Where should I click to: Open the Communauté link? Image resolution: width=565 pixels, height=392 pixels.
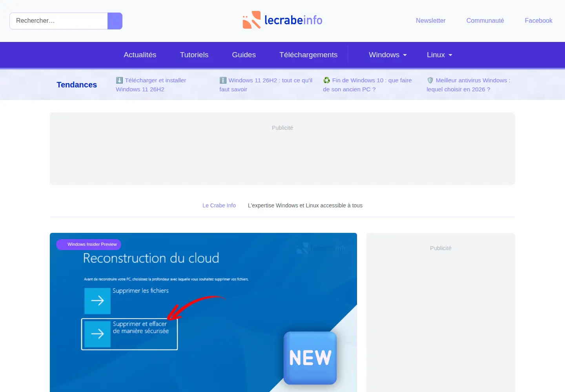485,20
